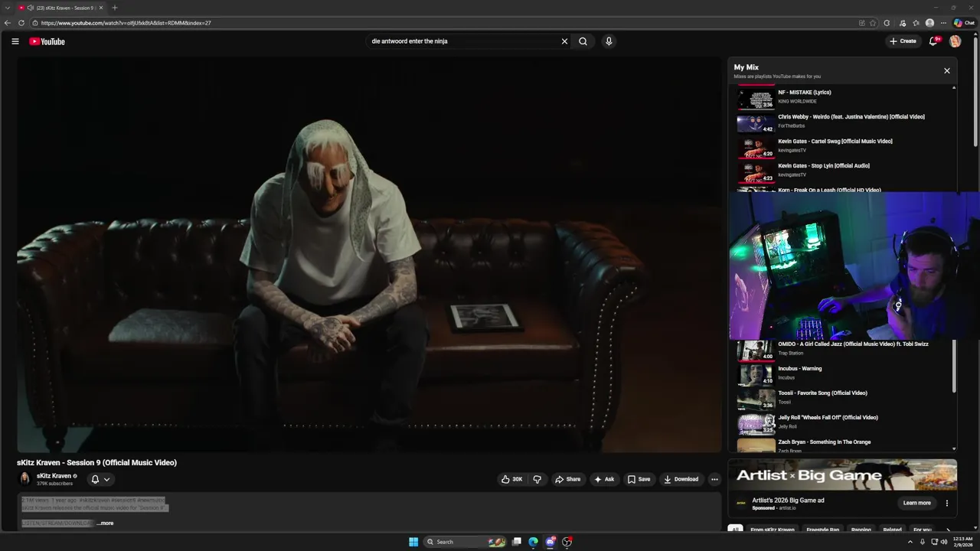Dislike the video
The height and width of the screenshot is (551, 980).
[537, 479]
